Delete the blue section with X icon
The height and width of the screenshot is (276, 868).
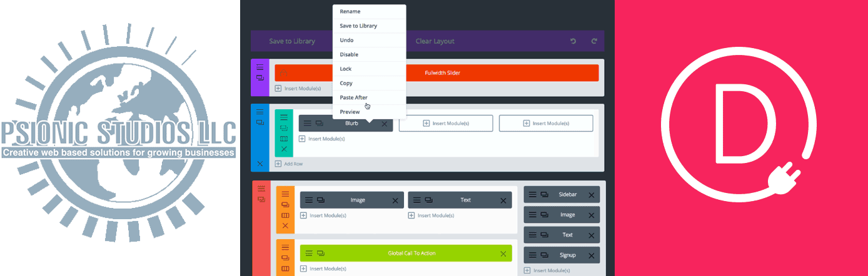[x=260, y=164]
